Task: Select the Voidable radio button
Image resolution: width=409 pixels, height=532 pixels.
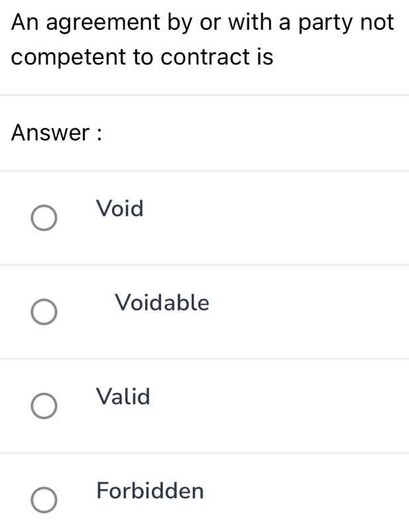Action: (x=44, y=311)
